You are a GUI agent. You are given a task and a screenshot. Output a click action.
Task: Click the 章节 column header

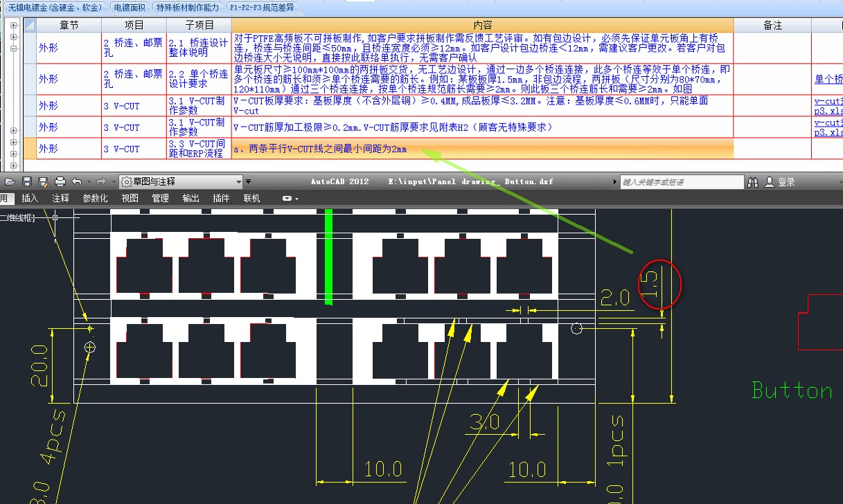pyautogui.click(x=69, y=25)
